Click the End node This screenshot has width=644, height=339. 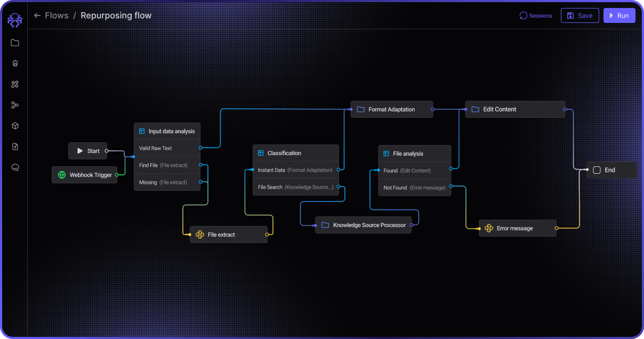coord(611,170)
